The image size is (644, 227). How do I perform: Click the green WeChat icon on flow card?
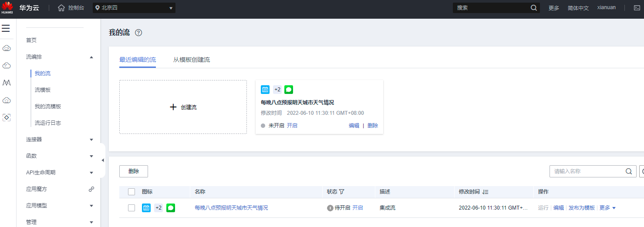[x=289, y=90]
